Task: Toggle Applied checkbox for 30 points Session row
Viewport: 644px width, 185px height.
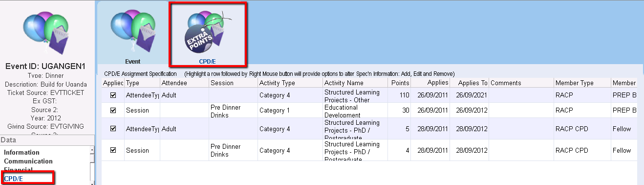Action: pyautogui.click(x=113, y=111)
